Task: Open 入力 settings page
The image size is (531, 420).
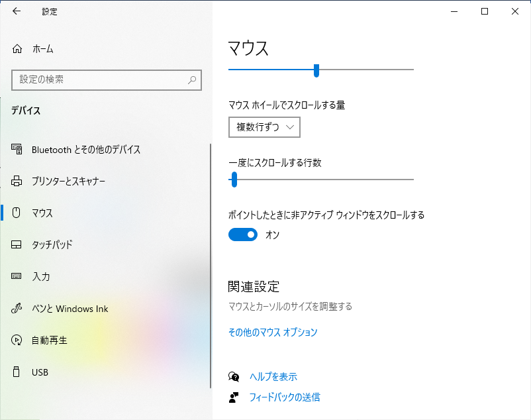Action: tap(41, 276)
